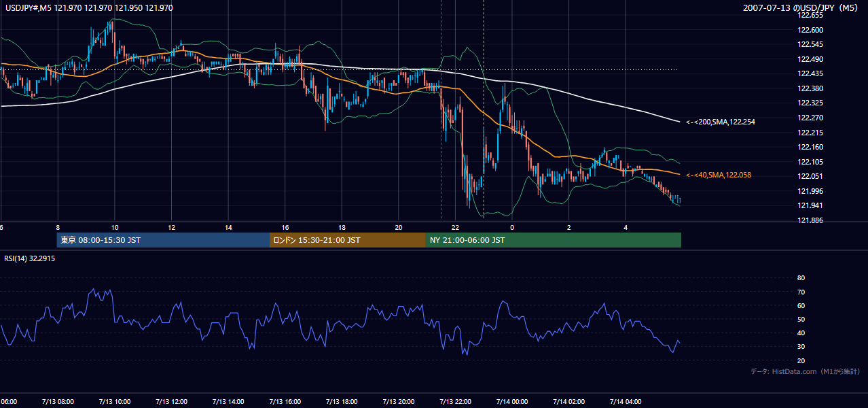Click the 7/13 08:00 bottom time label
This screenshot has width=868, height=408.
(58, 401)
